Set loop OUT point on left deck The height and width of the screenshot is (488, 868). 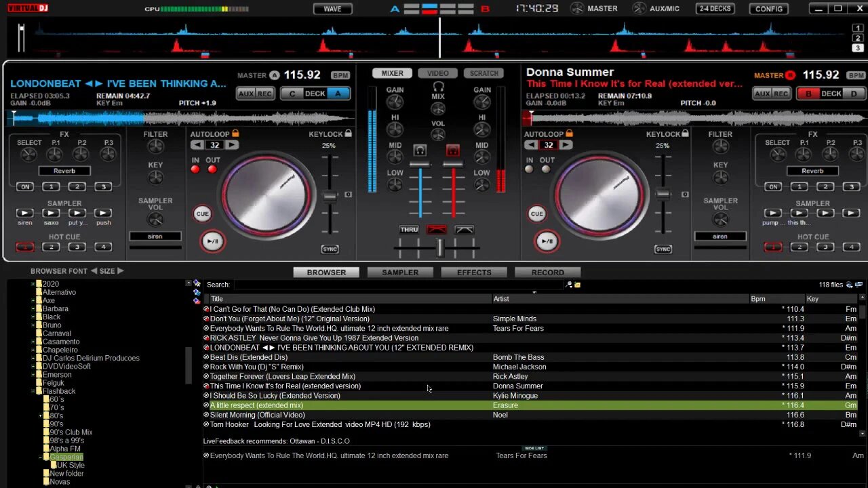(212, 169)
